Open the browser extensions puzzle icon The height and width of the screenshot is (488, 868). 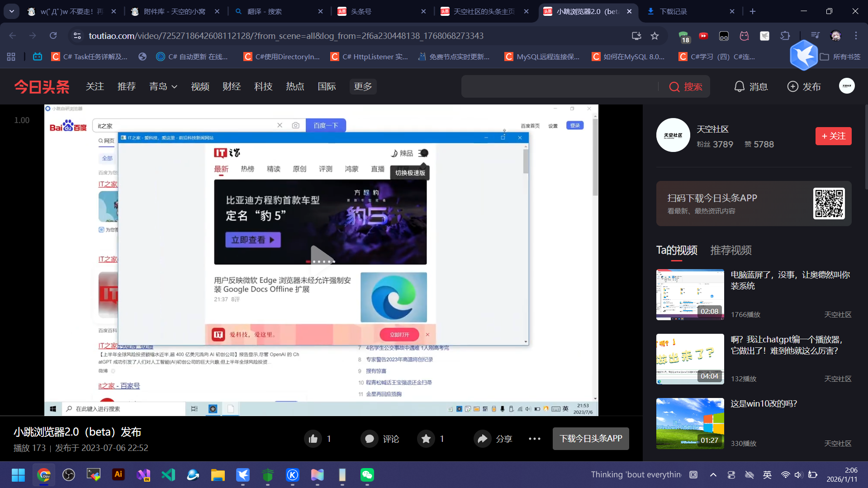coord(785,36)
